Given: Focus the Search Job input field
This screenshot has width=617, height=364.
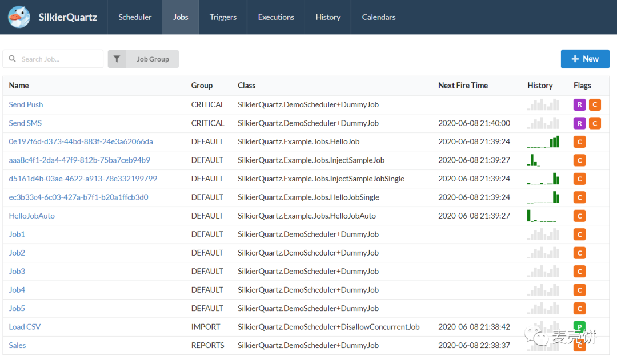Looking at the screenshot, I should coord(53,59).
